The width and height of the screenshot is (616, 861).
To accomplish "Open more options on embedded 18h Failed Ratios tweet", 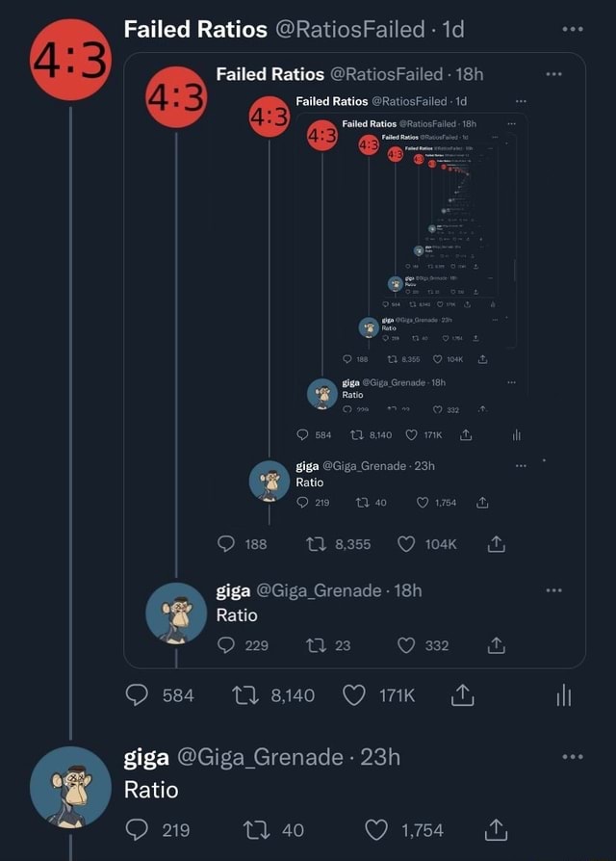I will click(x=553, y=73).
